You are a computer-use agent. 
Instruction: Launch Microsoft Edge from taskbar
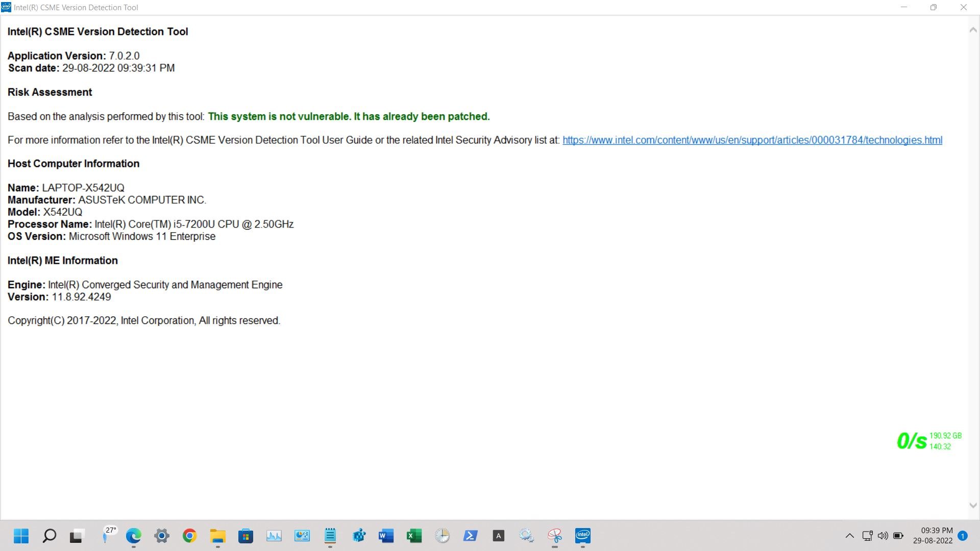click(134, 536)
